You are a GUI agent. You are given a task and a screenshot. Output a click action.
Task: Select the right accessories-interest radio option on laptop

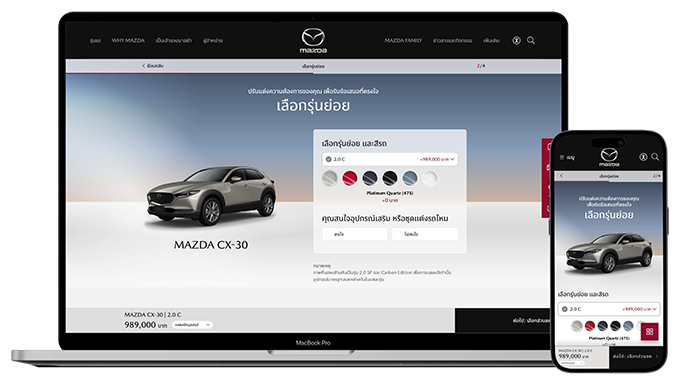425,234
